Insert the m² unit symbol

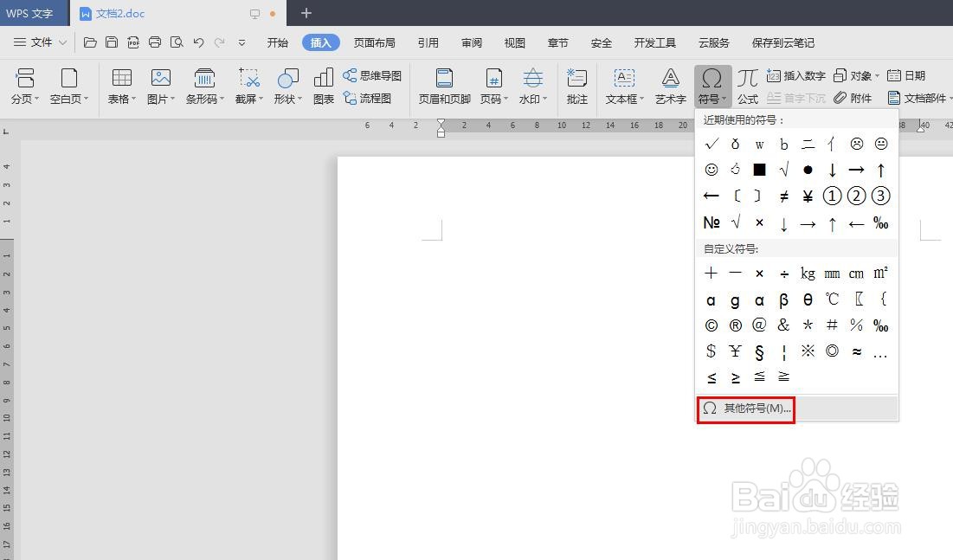pos(880,273)
